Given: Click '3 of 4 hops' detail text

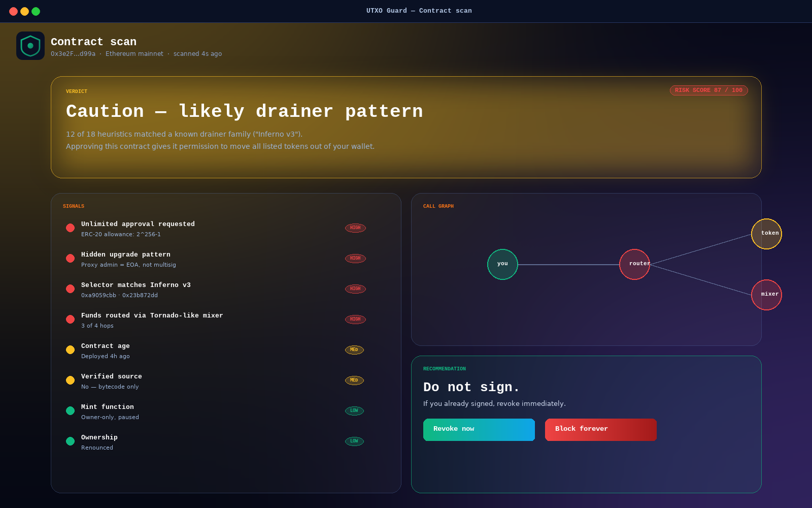Looking at the screenshot, I should click(97, 326).
